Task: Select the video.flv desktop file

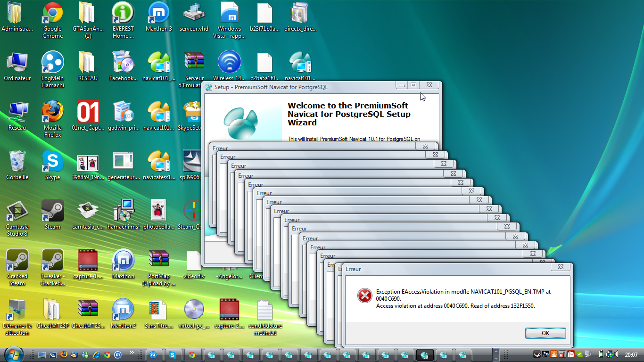Action: point(194,264)
